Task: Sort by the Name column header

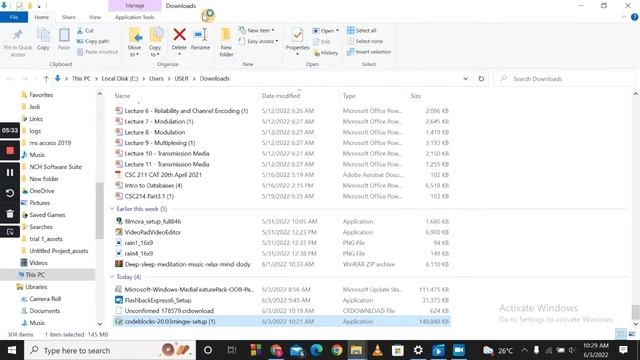Action: (x=122, y=96)
